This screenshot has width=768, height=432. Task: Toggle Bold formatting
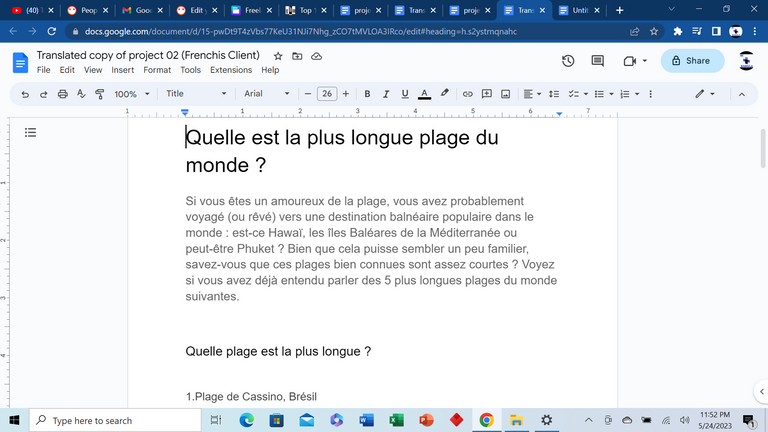pos(367,94)
